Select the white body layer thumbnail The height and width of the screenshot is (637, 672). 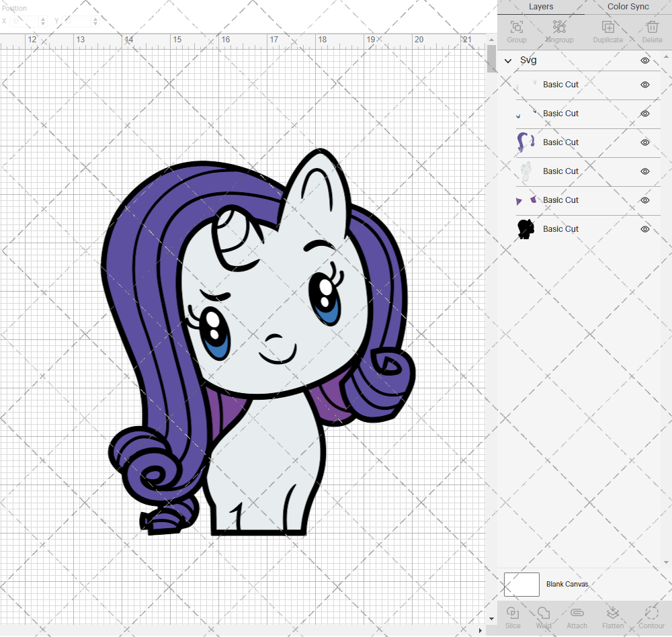[x=526, y=171]
